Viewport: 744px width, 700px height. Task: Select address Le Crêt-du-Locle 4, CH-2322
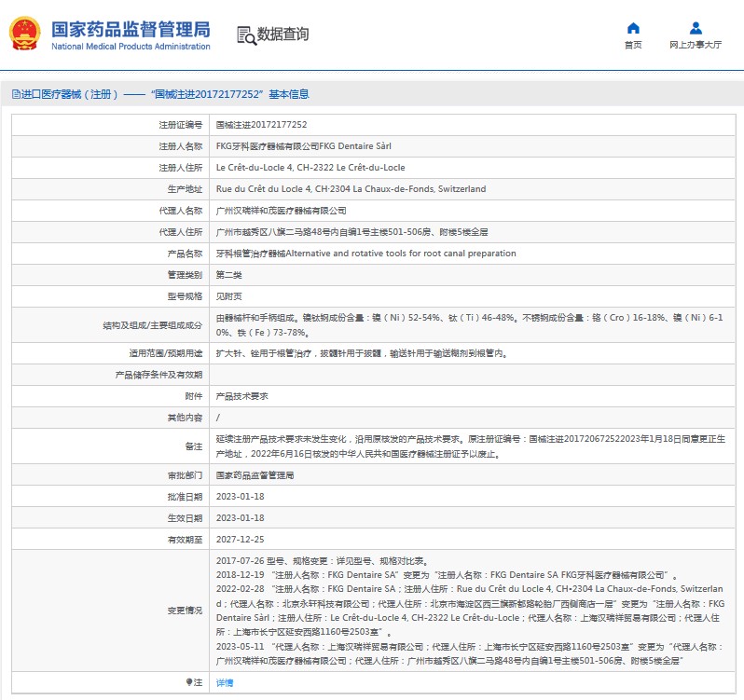coord(310,168)
